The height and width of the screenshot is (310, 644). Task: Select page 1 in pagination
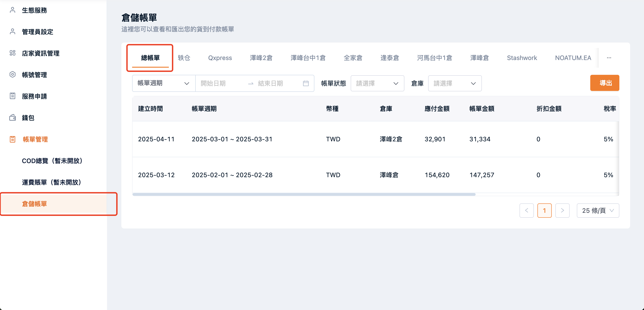(x=544, y=211)
